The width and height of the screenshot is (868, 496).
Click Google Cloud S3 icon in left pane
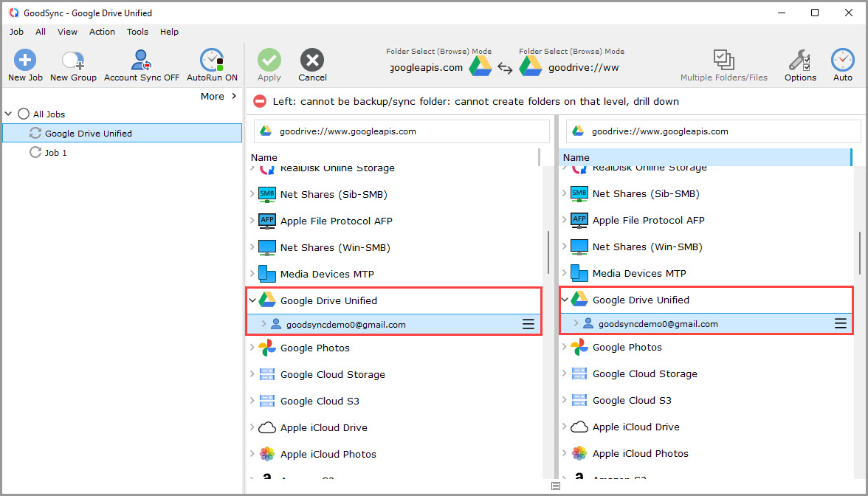click(x=267, y=401)
